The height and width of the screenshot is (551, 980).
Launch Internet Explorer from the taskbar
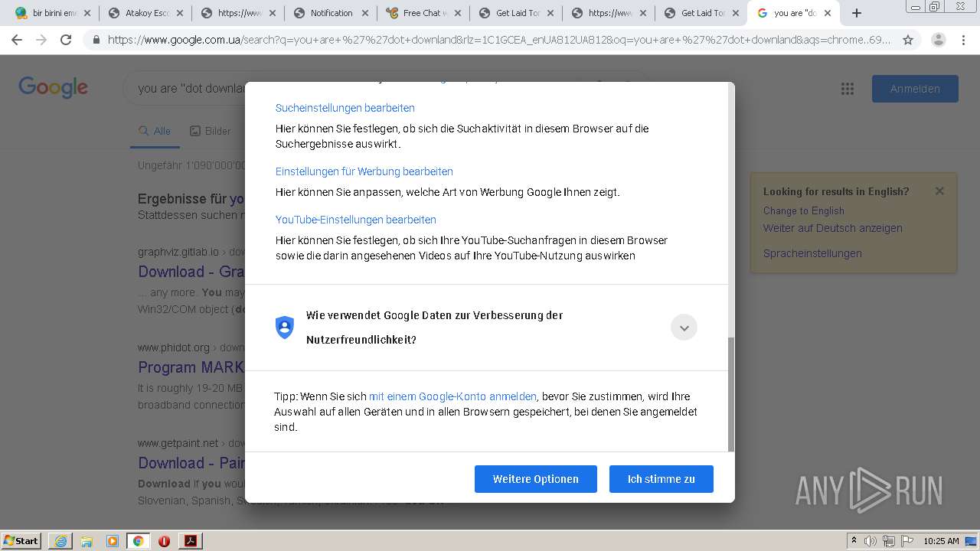pos(60,541)
